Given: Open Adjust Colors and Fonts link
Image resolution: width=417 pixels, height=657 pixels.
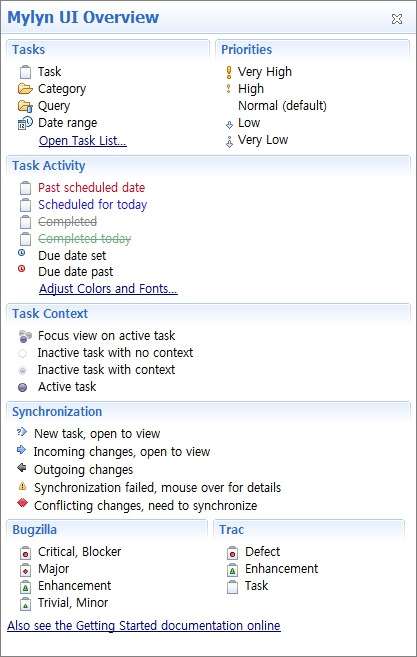Looking at the screenshot, I should coord(109,289).
